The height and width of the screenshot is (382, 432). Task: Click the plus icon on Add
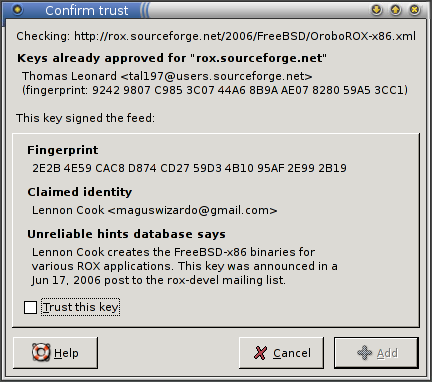tap(364, 353)
